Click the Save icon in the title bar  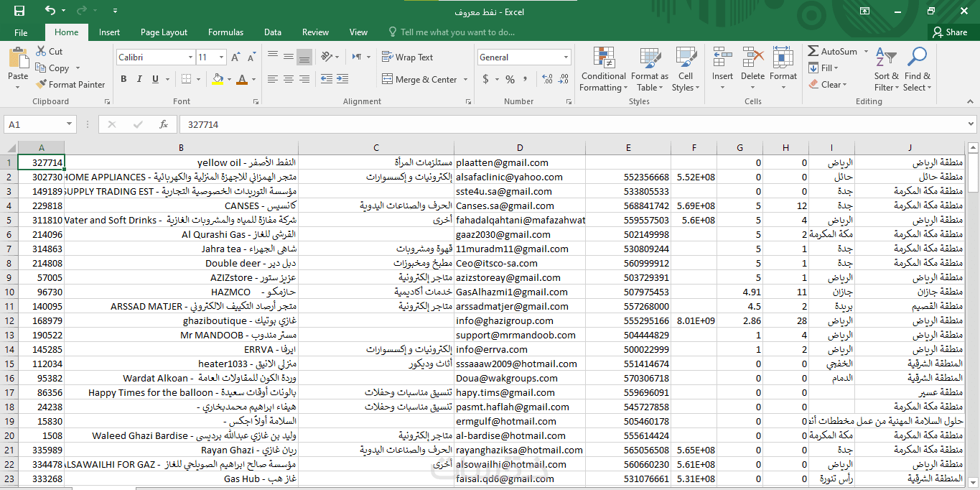pyautogui.click(x=19, y=11)
